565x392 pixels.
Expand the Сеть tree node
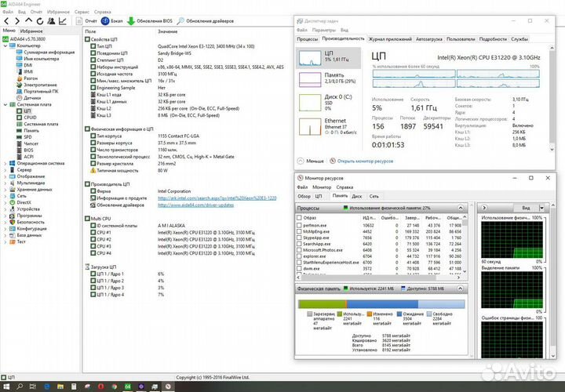(5, 196)
